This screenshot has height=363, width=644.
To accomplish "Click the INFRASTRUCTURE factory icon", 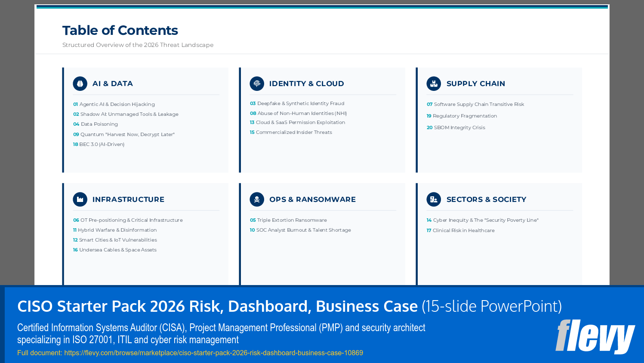I will click(x=80, y=199).
